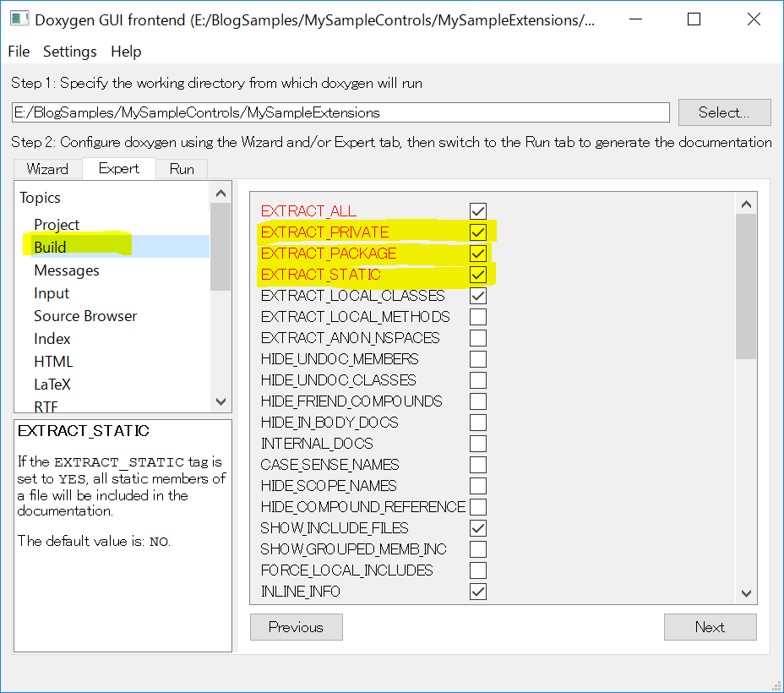Click the options list scrollbar thumb
The image size is (784, 693).
coord(746,286)
